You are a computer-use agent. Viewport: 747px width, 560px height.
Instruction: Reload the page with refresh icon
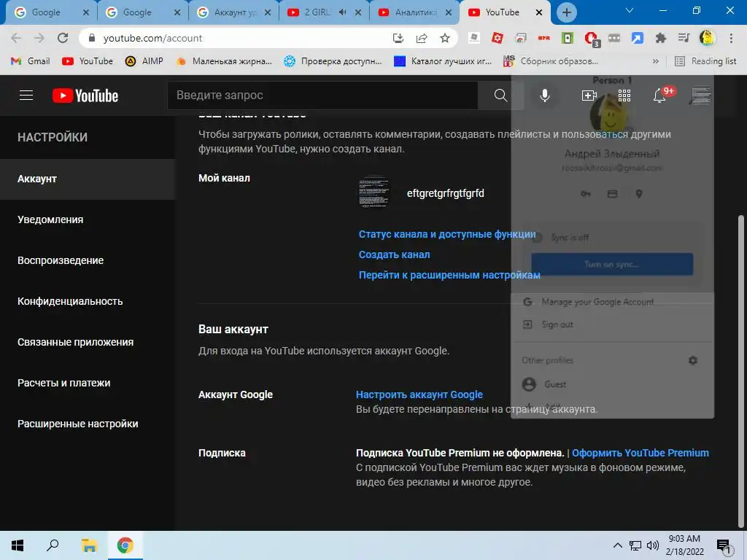tap(63, 38)
